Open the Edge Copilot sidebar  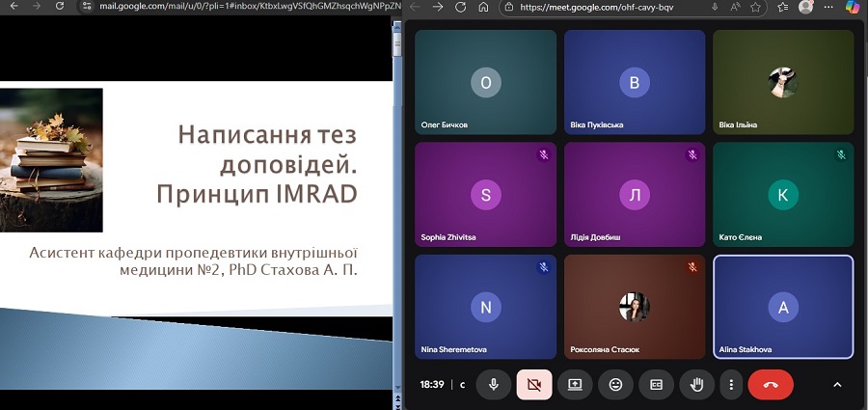tap(853, 7)
